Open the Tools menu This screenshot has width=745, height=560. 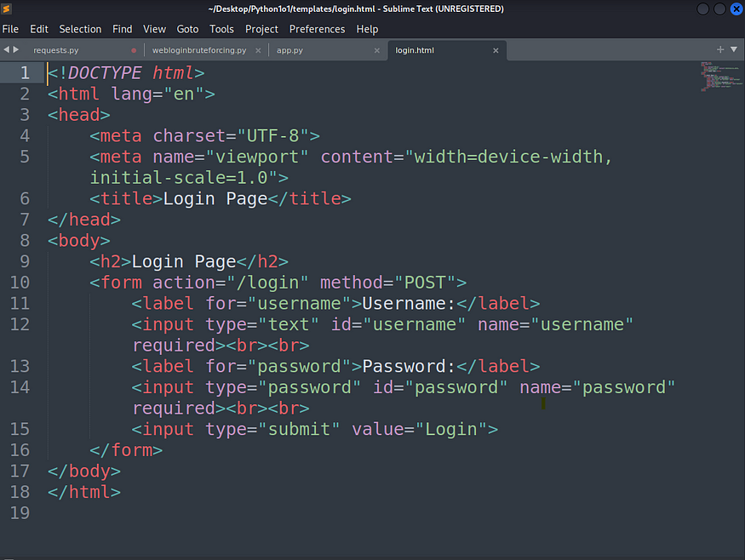coord(221,29)
